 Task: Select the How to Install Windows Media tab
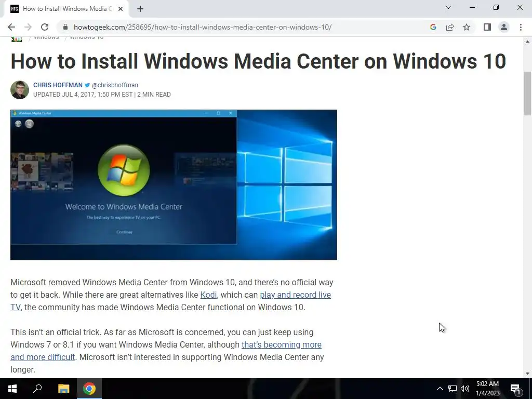66,9
